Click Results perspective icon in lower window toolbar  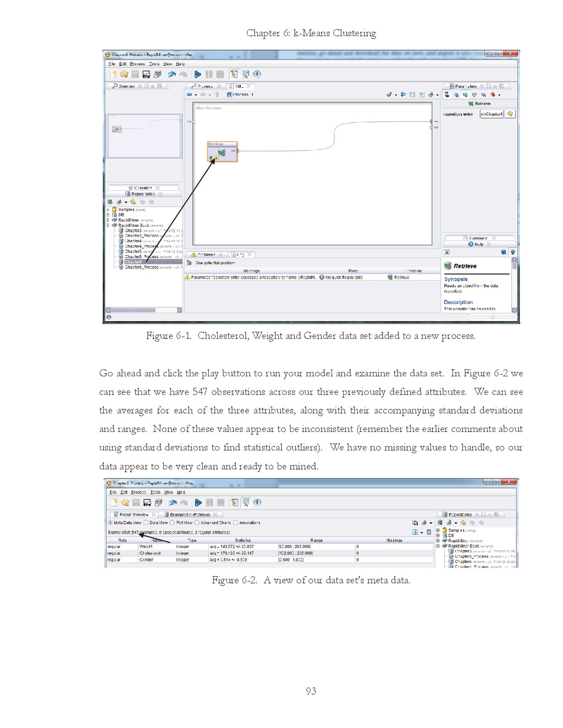click(x=246, y=503)
